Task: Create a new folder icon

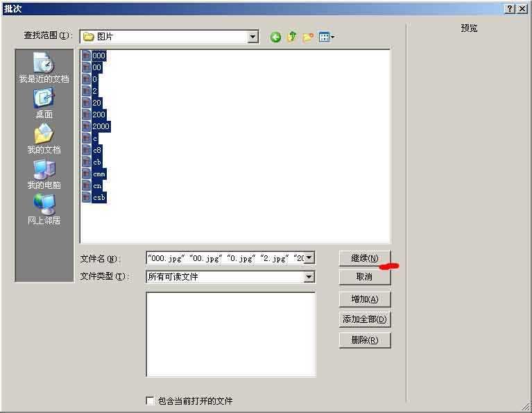Action: coord(308,37)
